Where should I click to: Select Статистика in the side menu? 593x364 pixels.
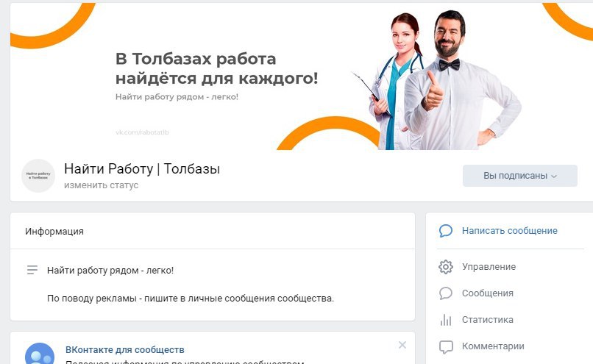488,320
